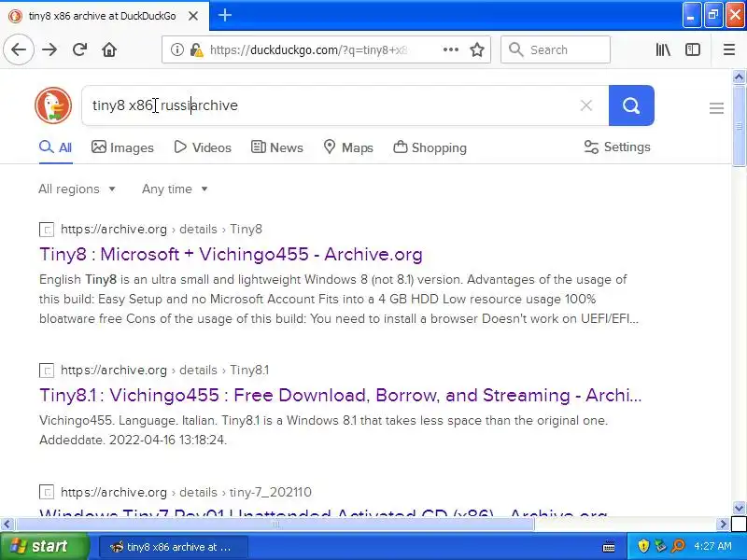Click the 4:27 AM system clock
Viewport: 747px width, 560px height.
(712, 546)
